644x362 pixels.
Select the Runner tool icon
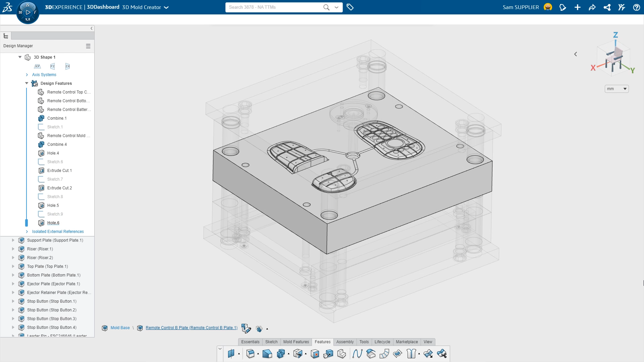pyautogui.click(x=357, y=354)
